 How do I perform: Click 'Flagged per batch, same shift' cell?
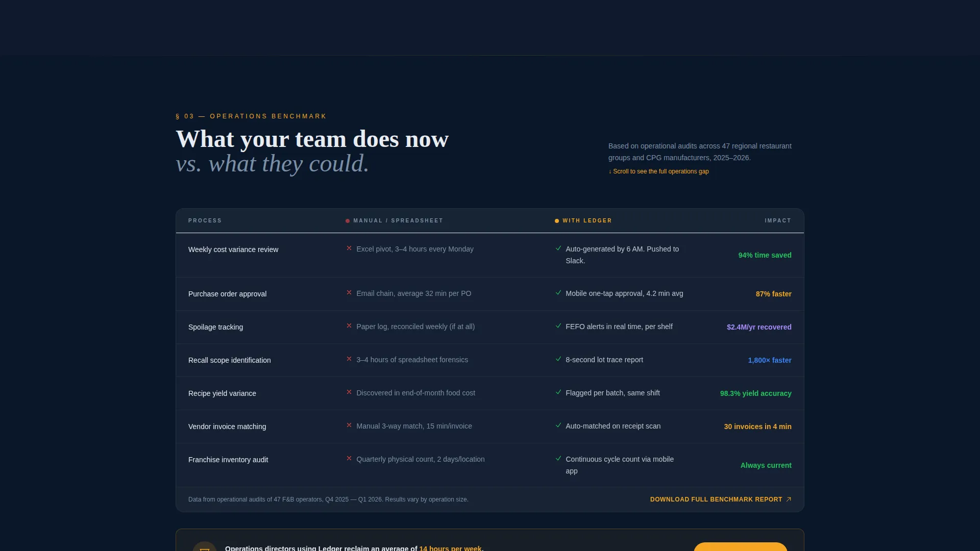(x=612, y=393)
